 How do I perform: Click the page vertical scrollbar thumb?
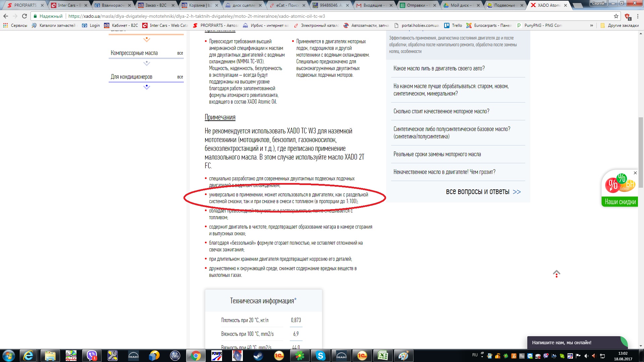tap(641, 153)
